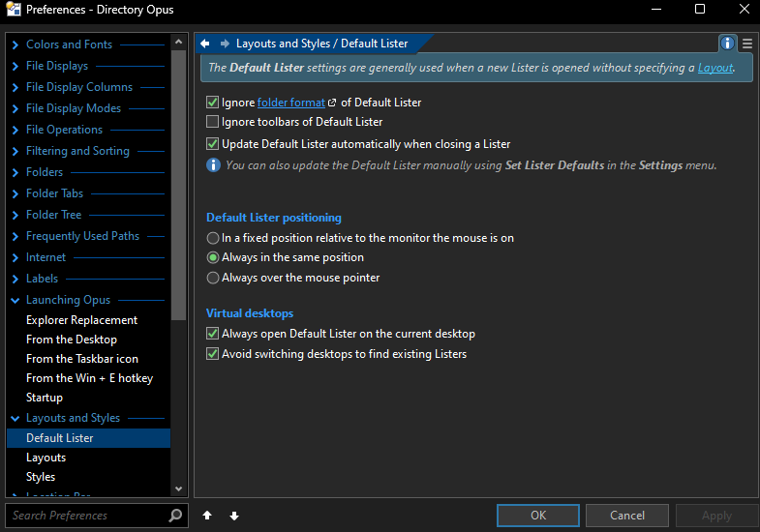Viewport: 760px width, 532px height.
Task: Expand the Internet category
Action: [15, 257]
